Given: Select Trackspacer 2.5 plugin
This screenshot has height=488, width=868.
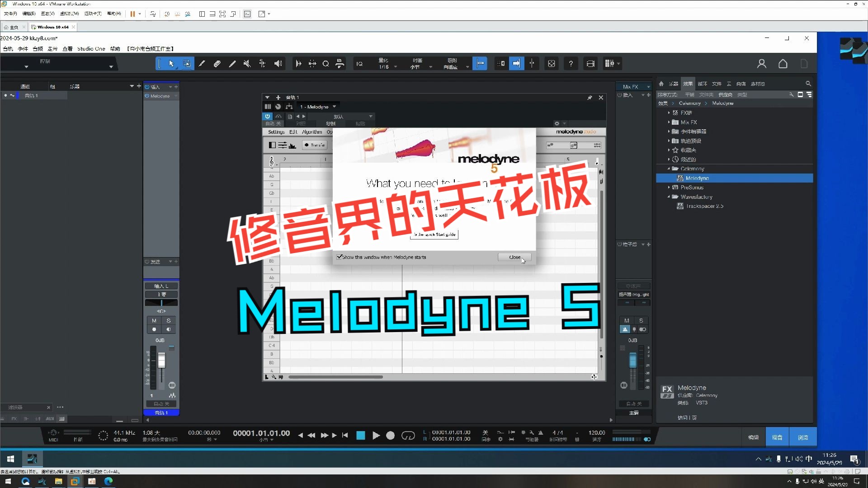Looking at the screenshot, I should (704, 206).
